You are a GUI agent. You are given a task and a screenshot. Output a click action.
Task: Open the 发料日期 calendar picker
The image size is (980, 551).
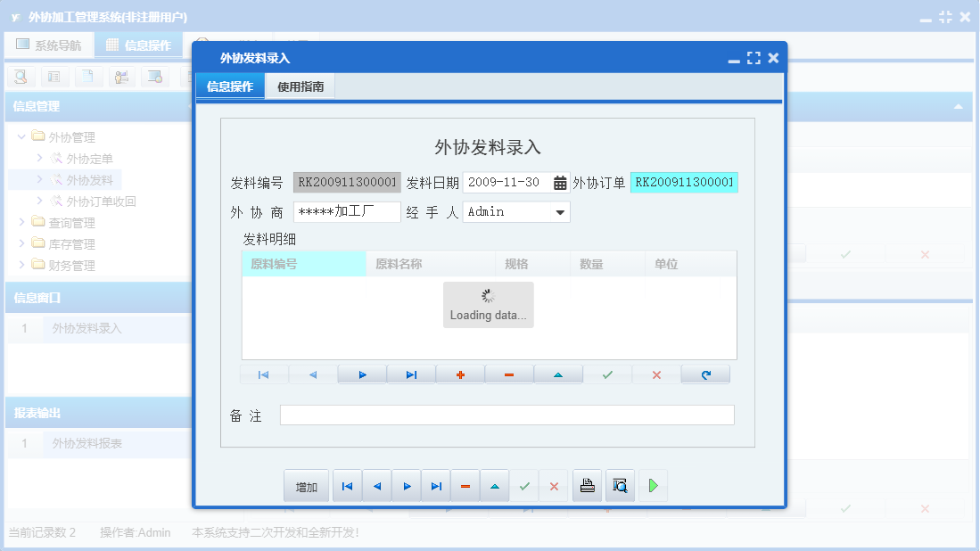click(x=558, y=181)
